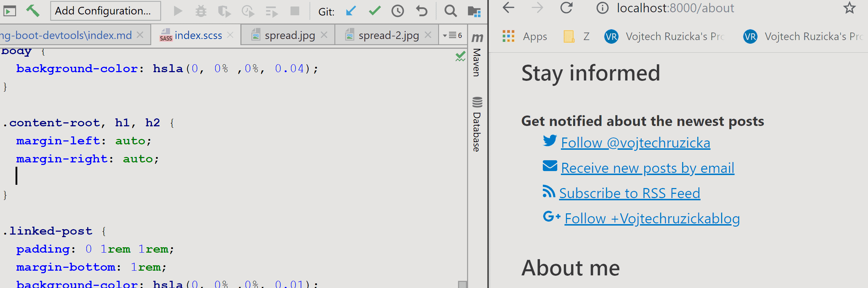
Task: Click the Git update project arrow
Action: coord(351,11)
